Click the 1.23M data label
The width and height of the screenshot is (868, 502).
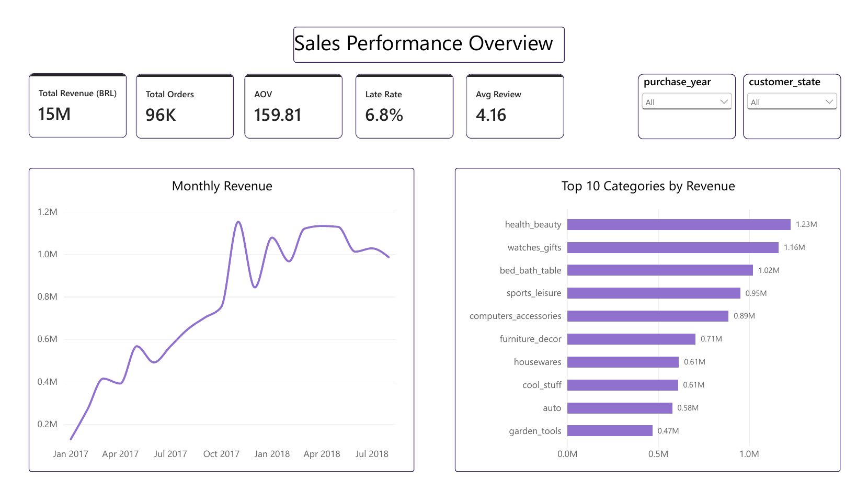[x=806, y=224]
